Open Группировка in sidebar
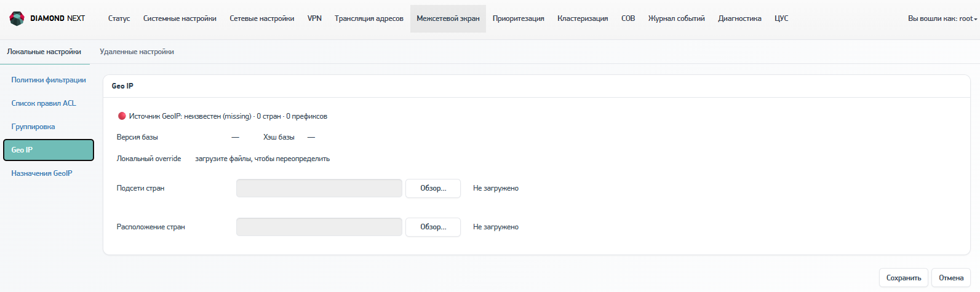 click(x=33, y=127)
